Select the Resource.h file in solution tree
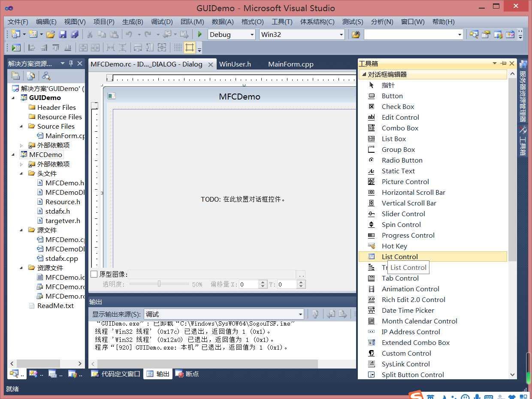Screen dimensions: 532x399 pos(63,202)
